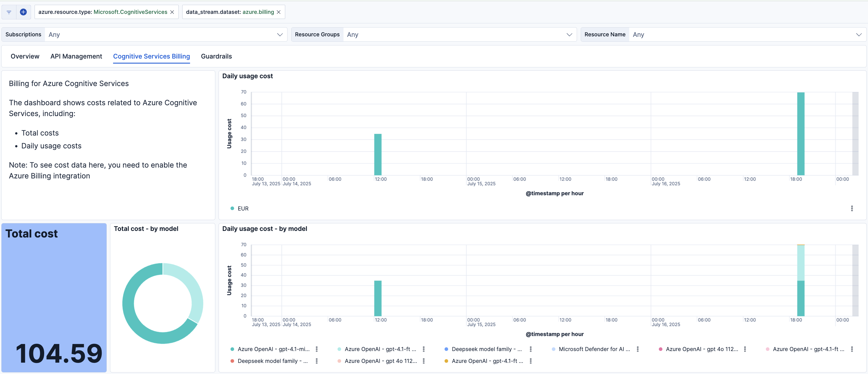Remove the azure.billing dataset filter

coord(279,12)
